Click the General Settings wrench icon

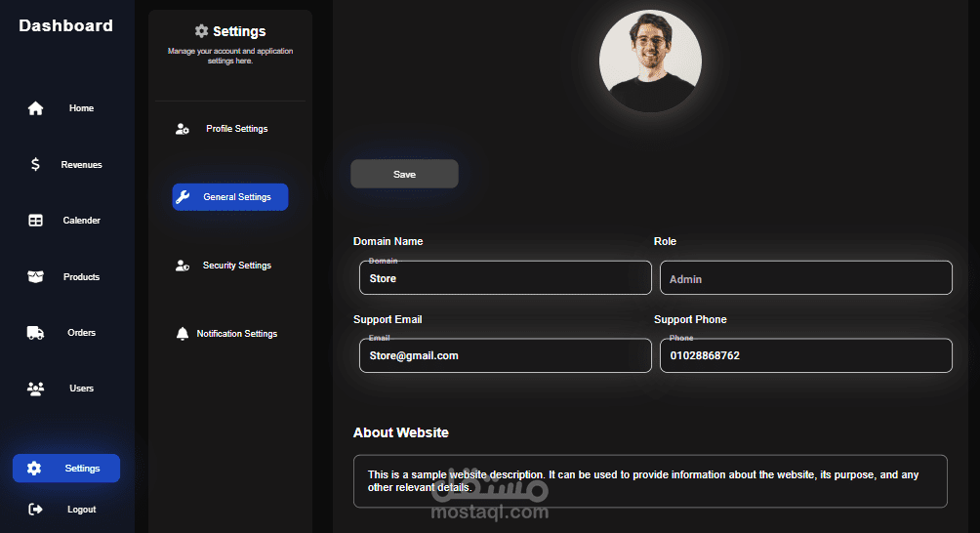pyautogui.click(x=183, y=197)
